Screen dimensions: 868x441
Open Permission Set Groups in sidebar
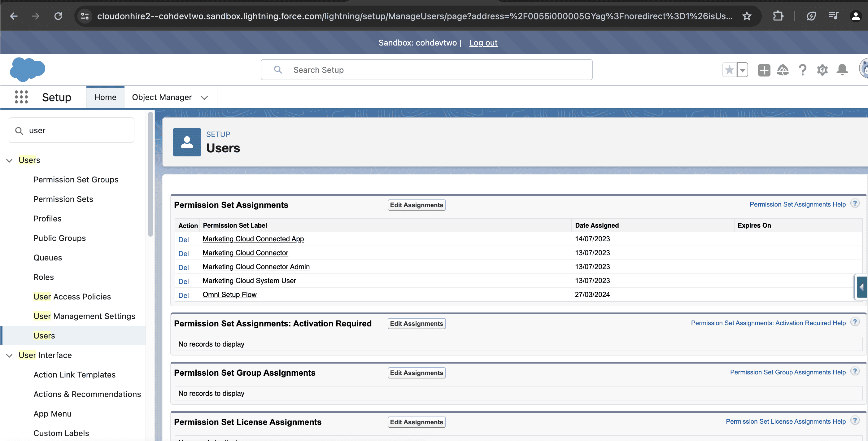(76, 180)
